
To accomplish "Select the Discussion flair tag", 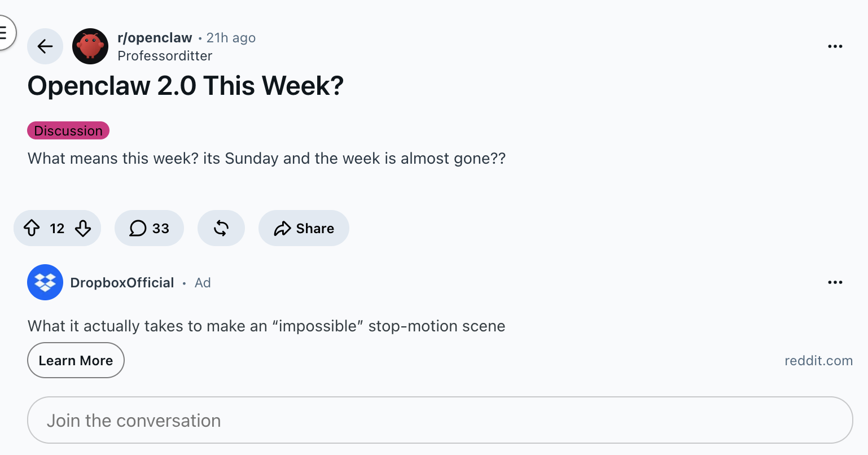I will [68, 130].
